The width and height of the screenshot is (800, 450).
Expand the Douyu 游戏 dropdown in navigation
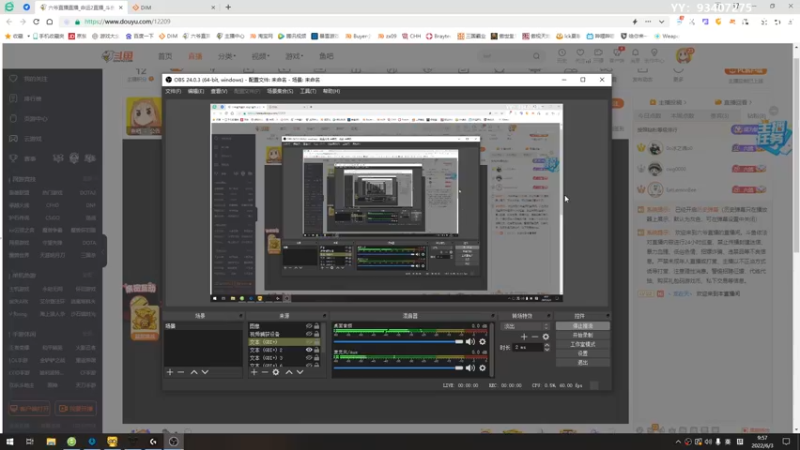294,56
